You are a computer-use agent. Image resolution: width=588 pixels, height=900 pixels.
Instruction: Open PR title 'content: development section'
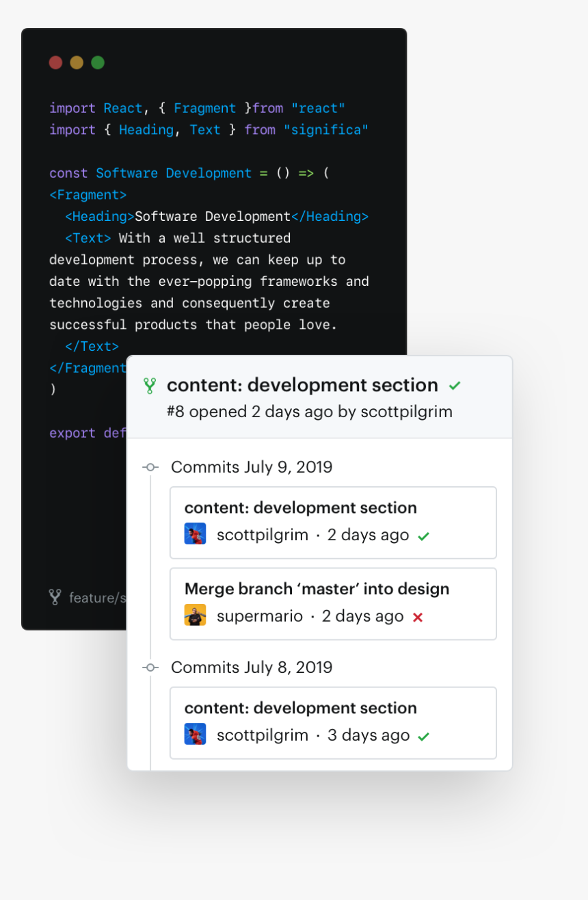(x=302, y=385)
